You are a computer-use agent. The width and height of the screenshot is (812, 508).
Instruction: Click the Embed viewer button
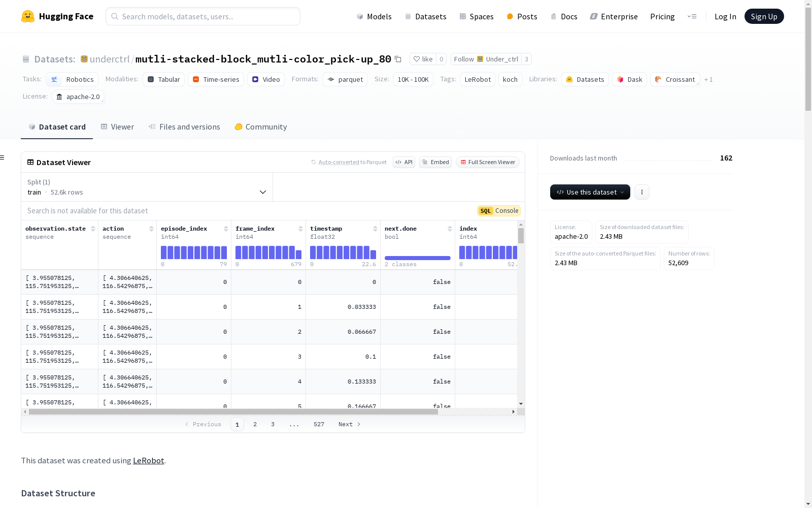(x=435, y=162)
